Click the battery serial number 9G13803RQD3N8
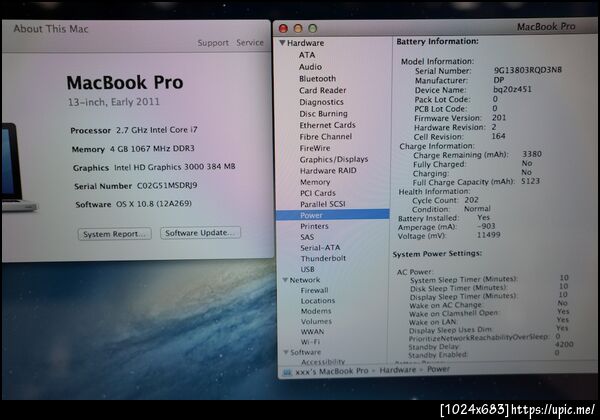Viewport: 600px width, 420px height. [528, 70]
